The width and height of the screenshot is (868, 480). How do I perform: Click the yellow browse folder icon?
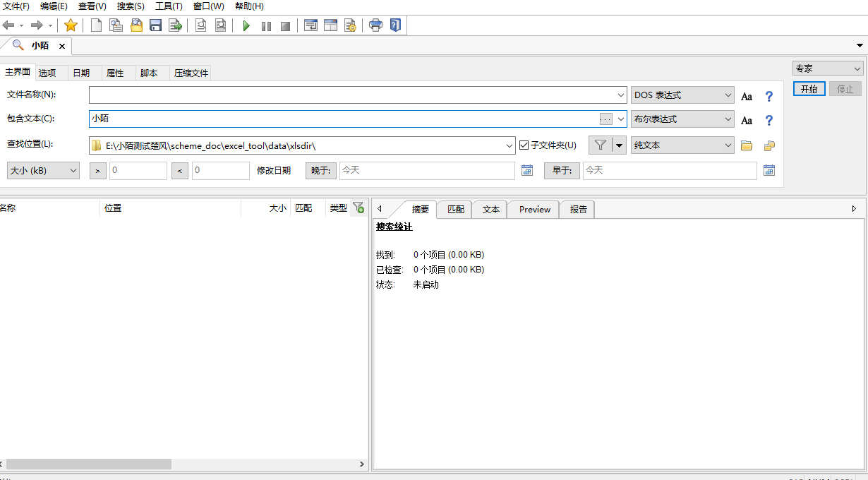(x=747, y=145)
